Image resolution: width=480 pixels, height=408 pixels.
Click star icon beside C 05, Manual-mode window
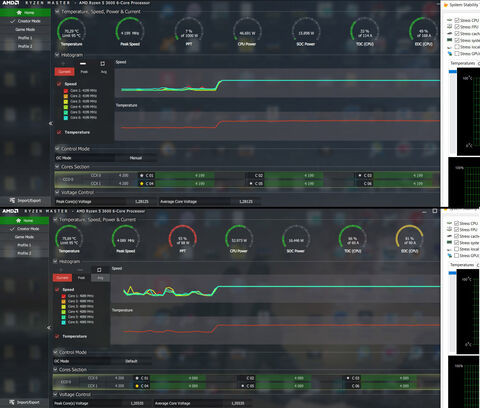251,183
